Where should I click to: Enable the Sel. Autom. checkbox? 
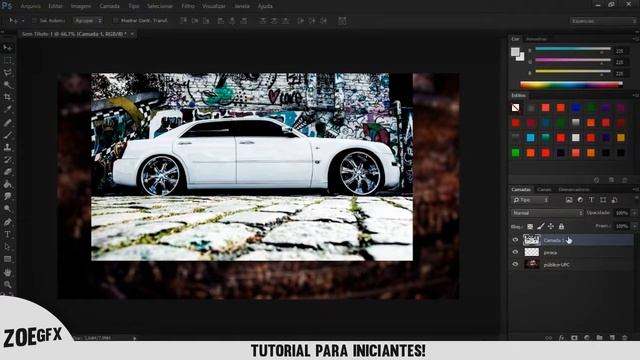click(34, 20)
